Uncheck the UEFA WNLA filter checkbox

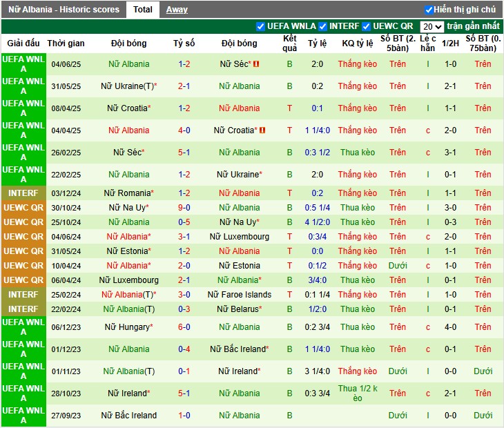pos(260,26)
